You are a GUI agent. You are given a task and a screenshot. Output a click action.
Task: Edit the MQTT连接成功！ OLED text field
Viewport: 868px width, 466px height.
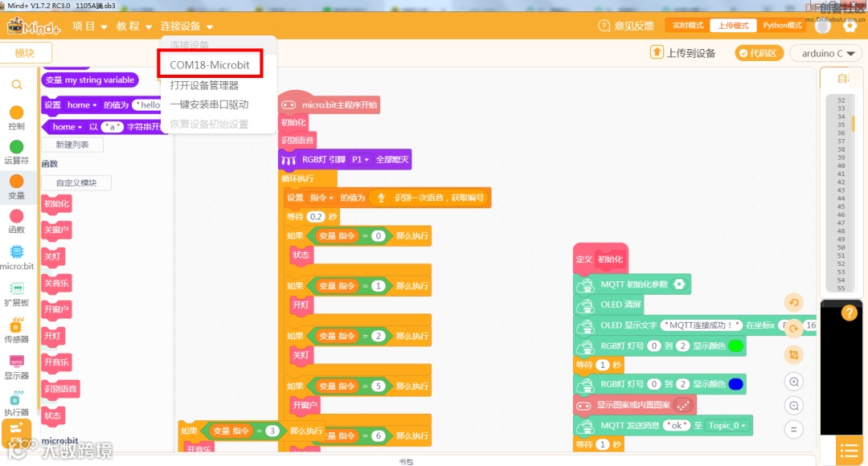click(x=701, y=325)
